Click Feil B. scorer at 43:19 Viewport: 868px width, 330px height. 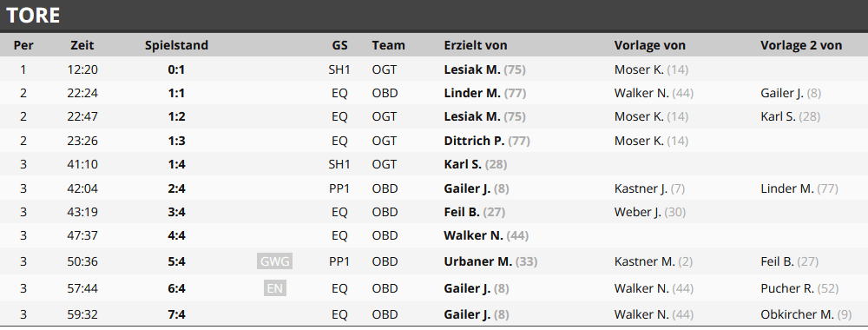(462, 212)
